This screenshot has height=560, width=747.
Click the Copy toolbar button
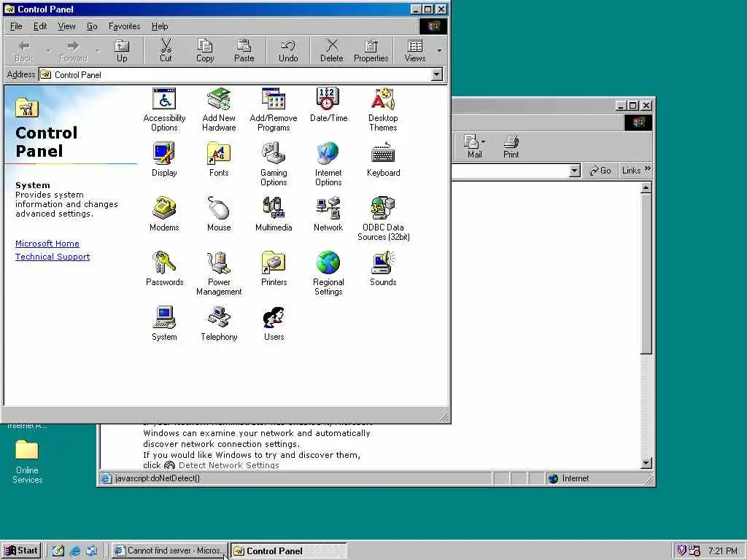click(x=205, y=51)
